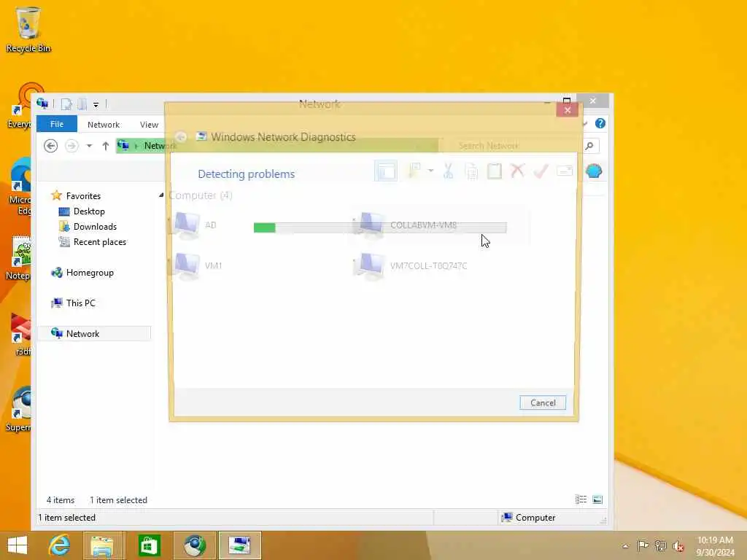Viewport: 747px width, 560px height.
Task: Open the Customize Quick Access Toolbar dropdown
Action: pos(96,104)
